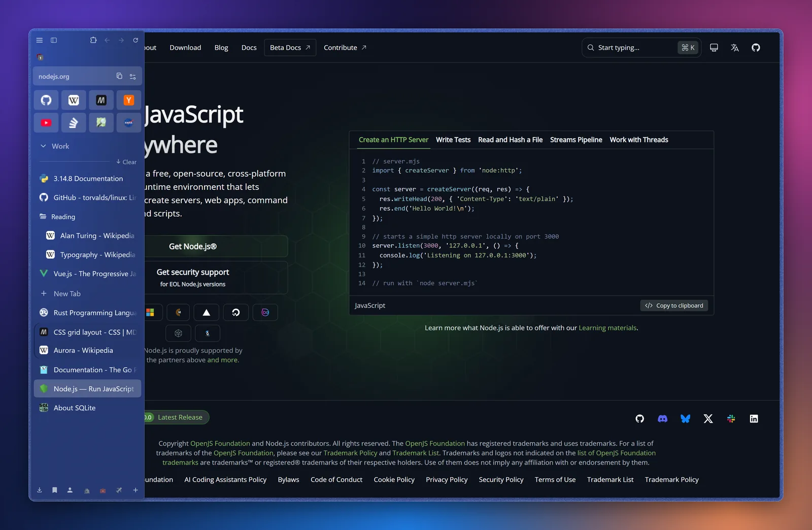Viewport: 812px width, 530px height.
Task: Open the Download nav menu item
Action: (x=185, y=48)
